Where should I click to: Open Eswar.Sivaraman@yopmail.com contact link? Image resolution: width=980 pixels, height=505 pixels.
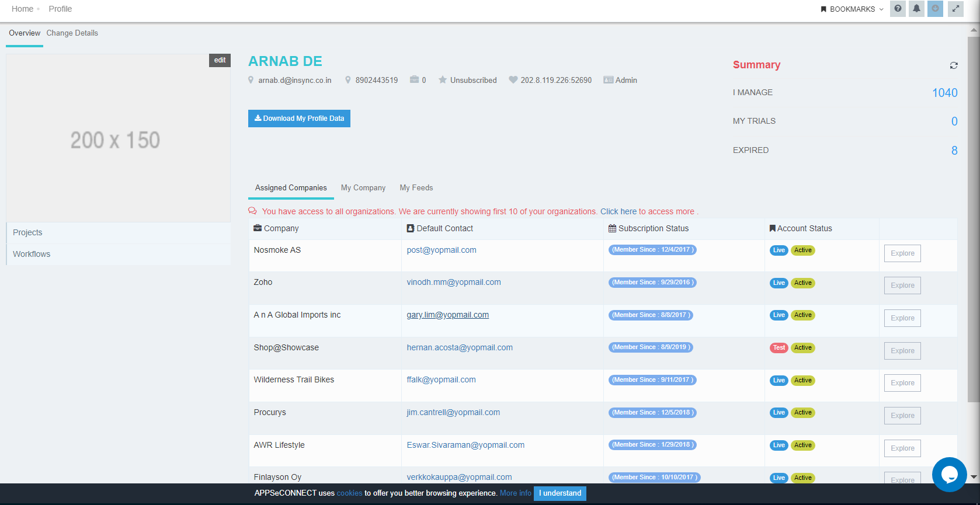465,445
